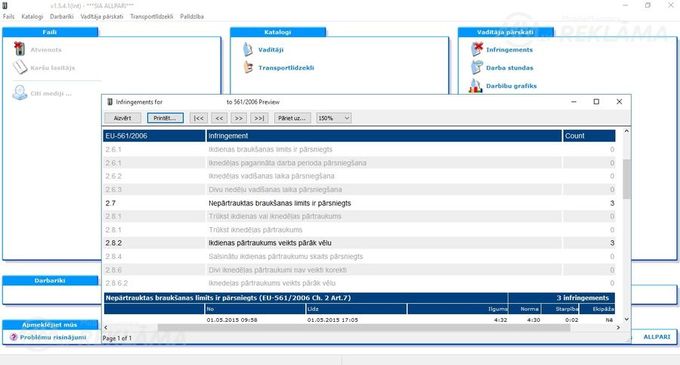Viewport: 680px width, 365px height.
Task: Select the Apmeklējiet mūs panel tab
Action: tap(50, 325)
